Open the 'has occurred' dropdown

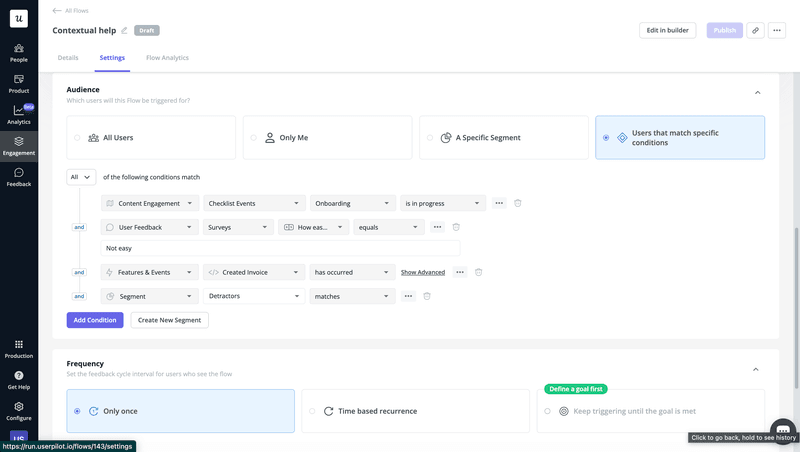tap(353, 272)
